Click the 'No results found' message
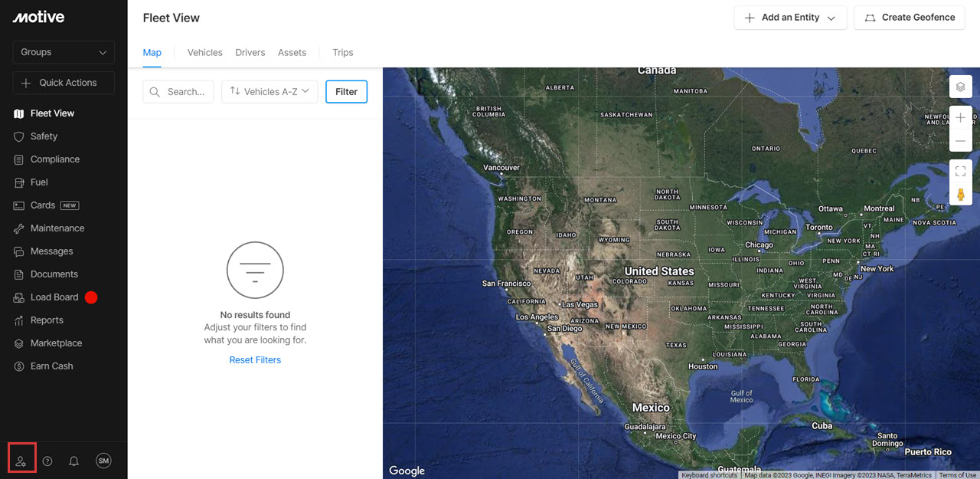 (x=255, y=315)
